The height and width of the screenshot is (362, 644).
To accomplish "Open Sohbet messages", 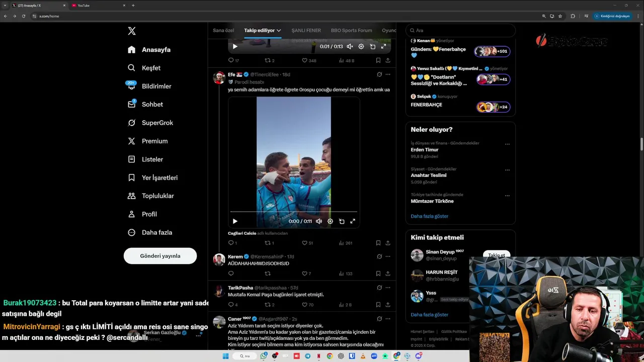I will coord(145,105).
